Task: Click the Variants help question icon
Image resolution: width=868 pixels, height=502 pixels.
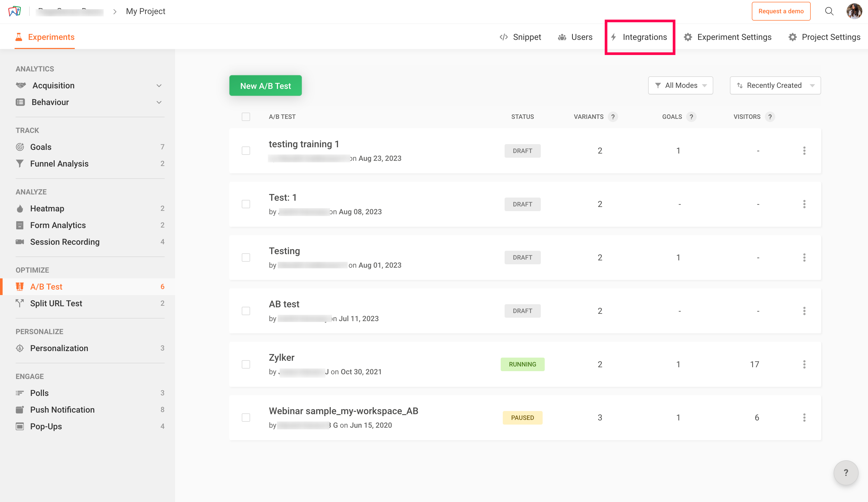Action: pos(613,117)
